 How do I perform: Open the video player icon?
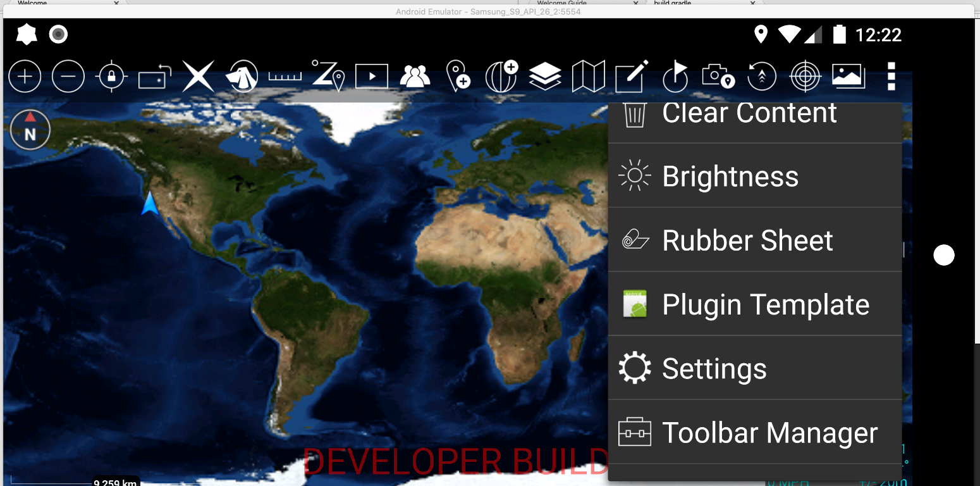372,77
